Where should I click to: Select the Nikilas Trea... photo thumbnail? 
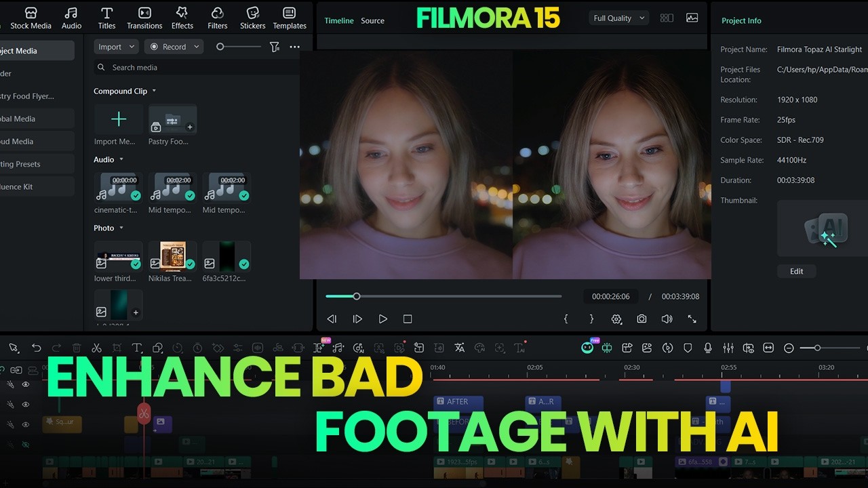tap(173, 257)
